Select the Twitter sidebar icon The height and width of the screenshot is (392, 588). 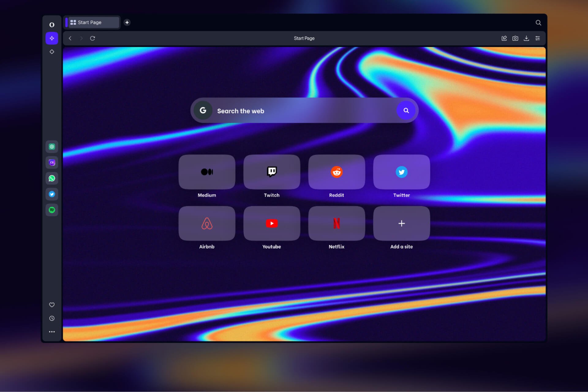pyautogui.click(x=52, y=194)
